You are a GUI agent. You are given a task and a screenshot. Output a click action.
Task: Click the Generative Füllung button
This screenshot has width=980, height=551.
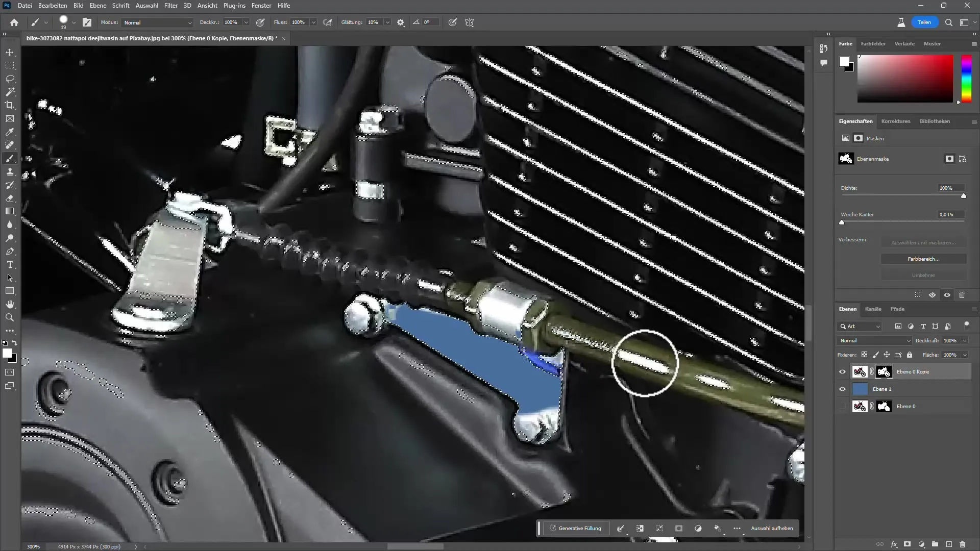click(575, 528)
